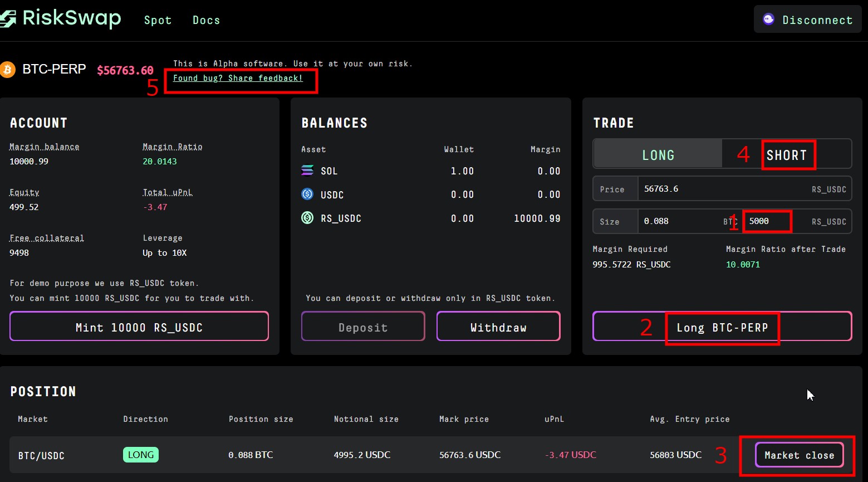Click the Total uPnL label
This screenshot has height=482, width=868.
coord(168,192)
